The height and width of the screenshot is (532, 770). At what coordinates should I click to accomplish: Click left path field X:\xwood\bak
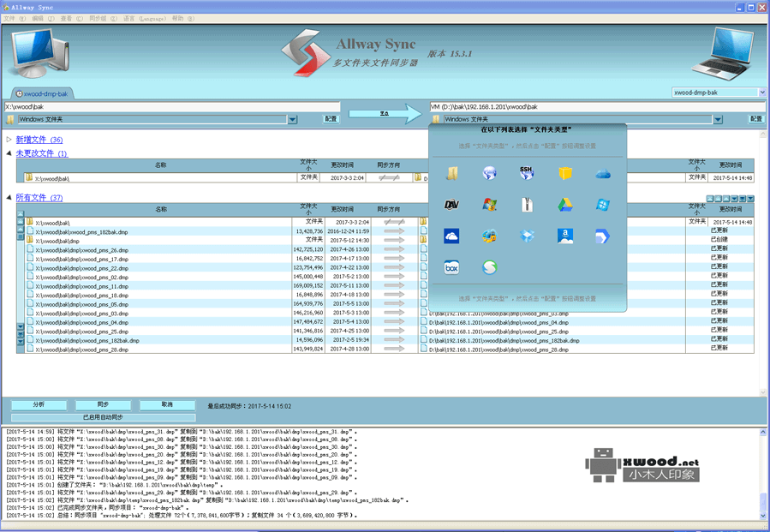pyautogui.click(x=172, y=106)
